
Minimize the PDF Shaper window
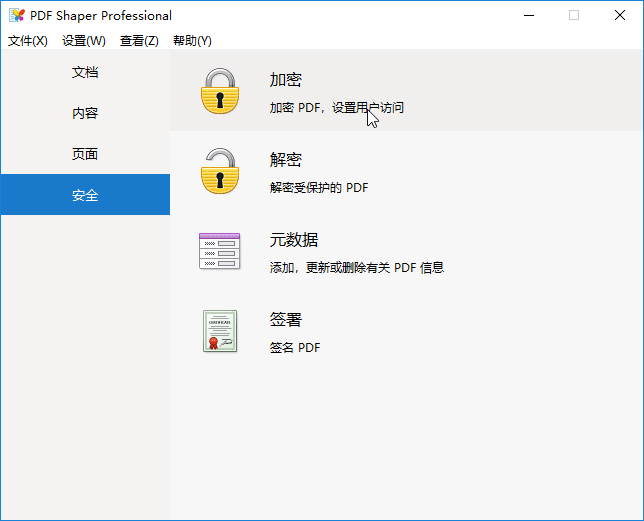pyautogui.click(x=529, y=16)
